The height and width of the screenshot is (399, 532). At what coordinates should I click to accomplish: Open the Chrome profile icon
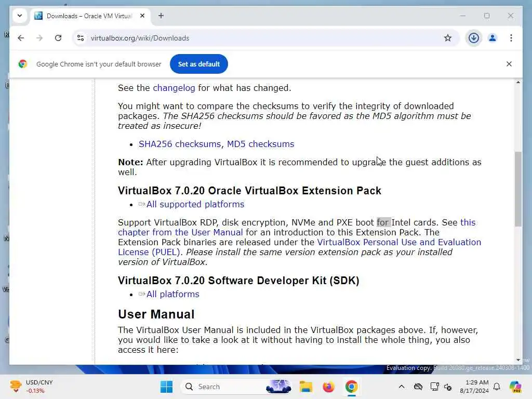[493, 38]
